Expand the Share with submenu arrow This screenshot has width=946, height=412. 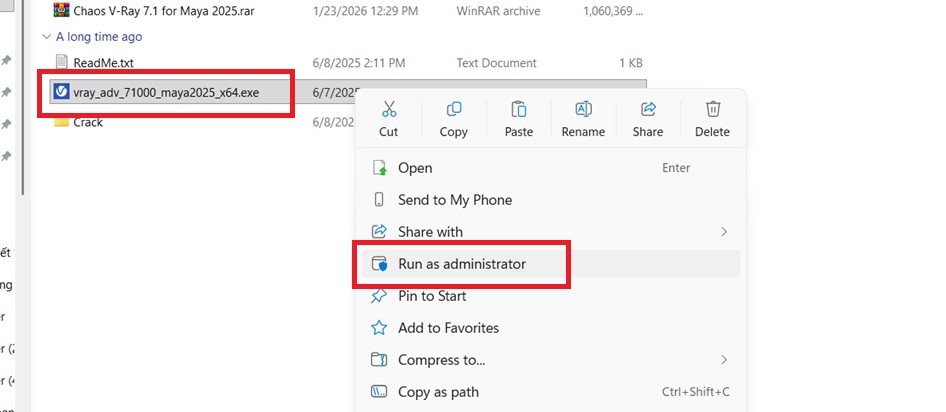point(724,232)
